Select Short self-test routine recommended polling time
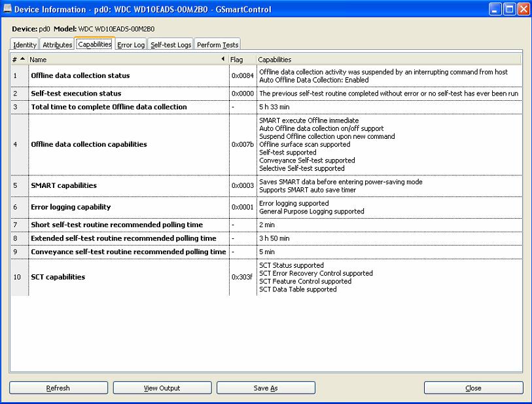532x404 pixels. (266, 225)
